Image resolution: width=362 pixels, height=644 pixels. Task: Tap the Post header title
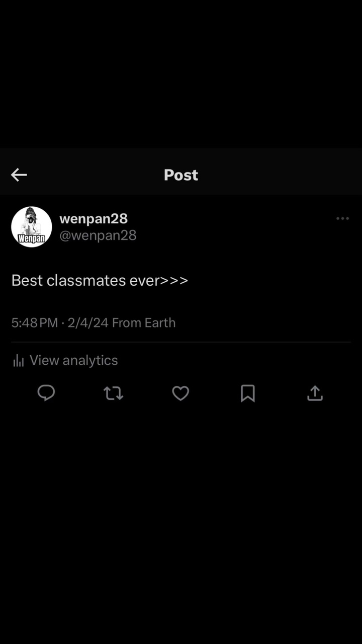181,175
